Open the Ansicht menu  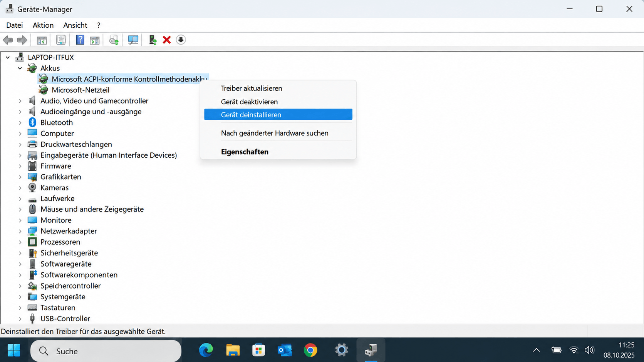coord(75,25)
